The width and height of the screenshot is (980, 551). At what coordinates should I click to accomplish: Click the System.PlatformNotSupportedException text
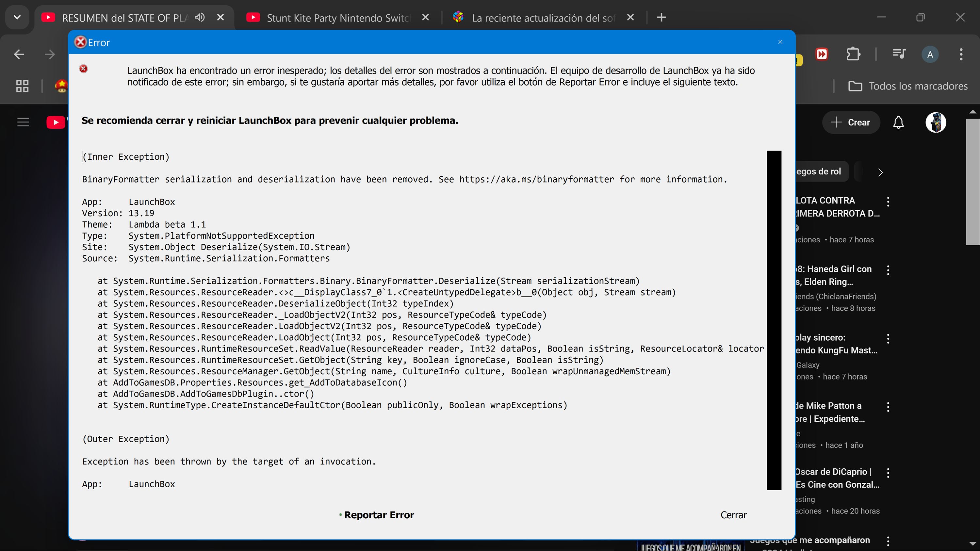pos(221,236)
